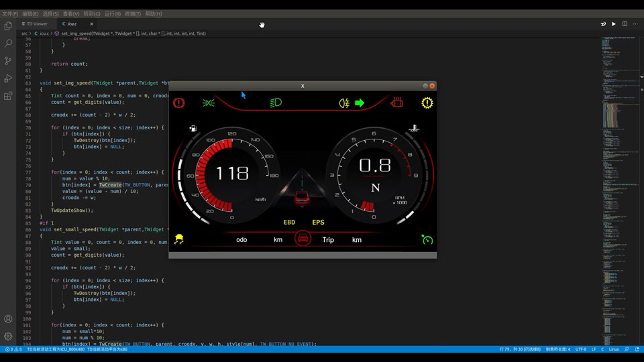Close the icu.c editor tab

pos(93,23)
